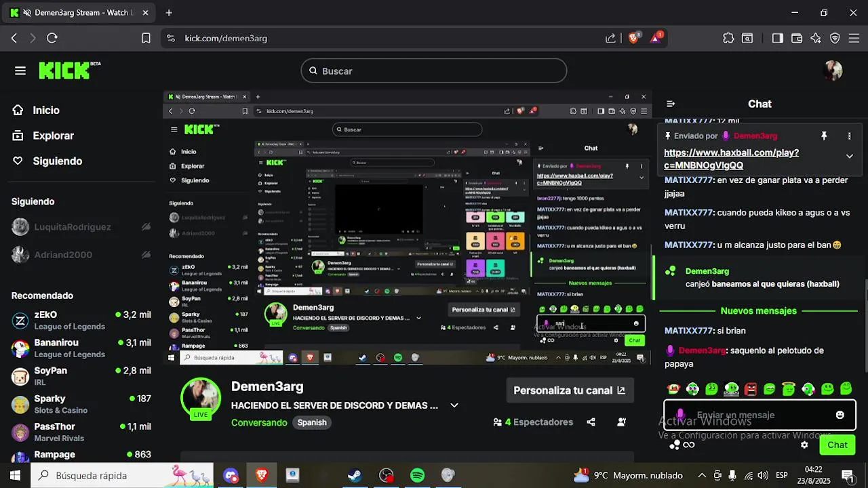Open PassThor Marvel Rivals channel
The image size is (868, 488).
[x=81, y=432]
